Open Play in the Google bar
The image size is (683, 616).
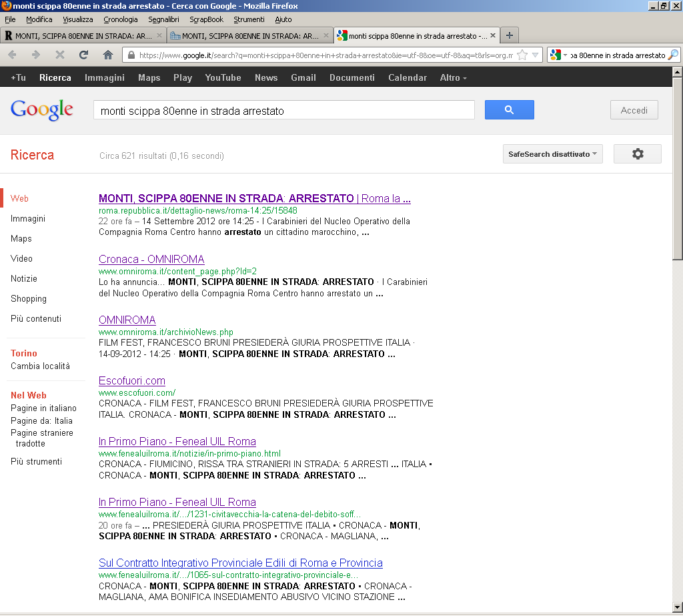pos(183,77)
